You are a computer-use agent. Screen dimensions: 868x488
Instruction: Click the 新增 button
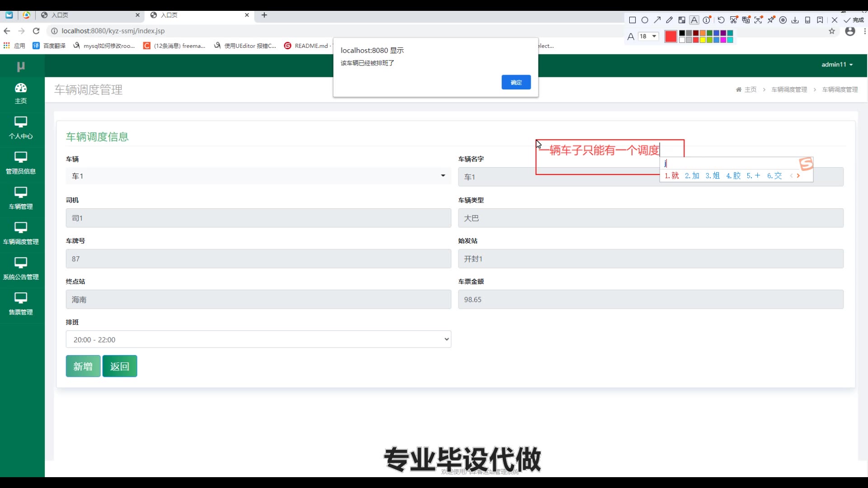pos(83,366)
